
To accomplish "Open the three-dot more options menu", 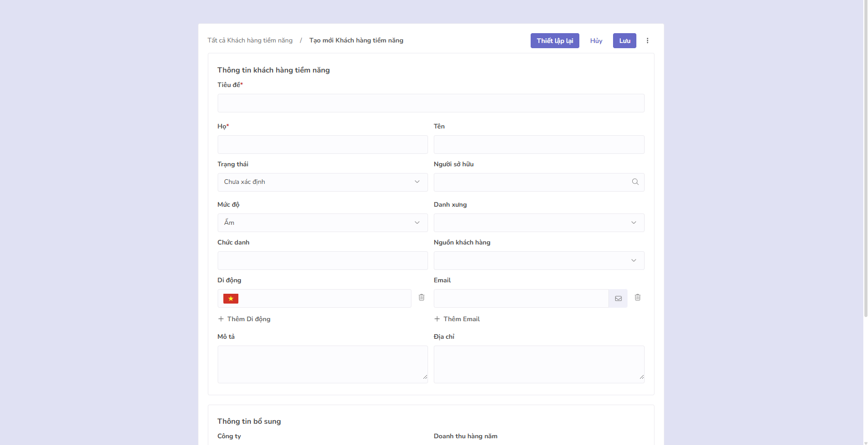I will (x=647, y=41).
